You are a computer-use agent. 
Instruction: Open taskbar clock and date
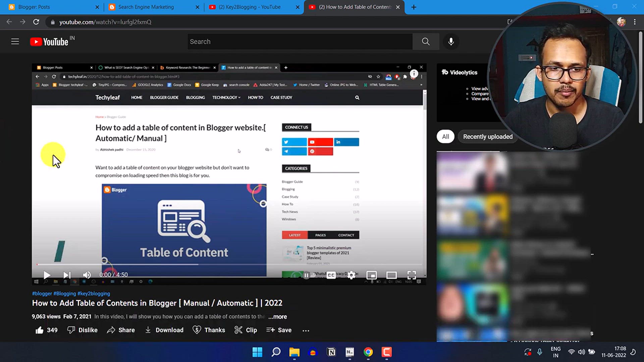tap(613, 352)
